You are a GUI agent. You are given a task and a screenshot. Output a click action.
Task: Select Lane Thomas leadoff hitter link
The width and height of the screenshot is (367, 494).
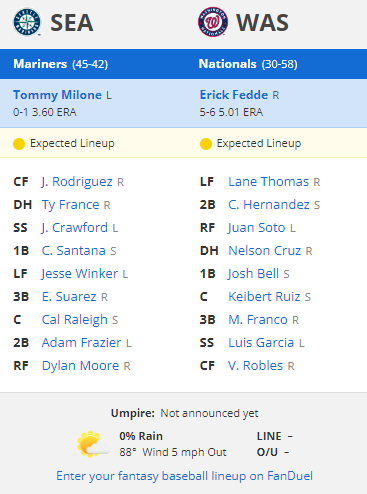point(269,182)
